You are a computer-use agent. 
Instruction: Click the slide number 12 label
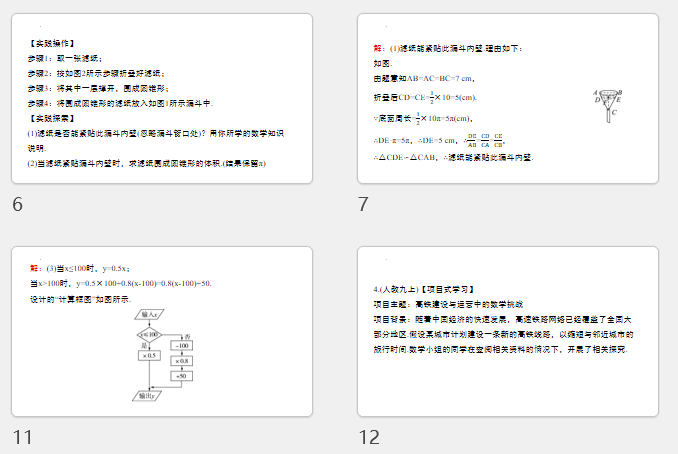(x=369, y=436)
